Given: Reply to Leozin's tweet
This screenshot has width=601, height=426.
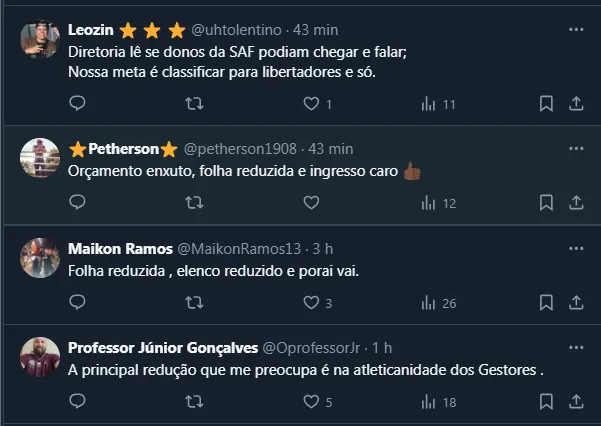Looking at the screenshot, I should (x=78, y=103).
